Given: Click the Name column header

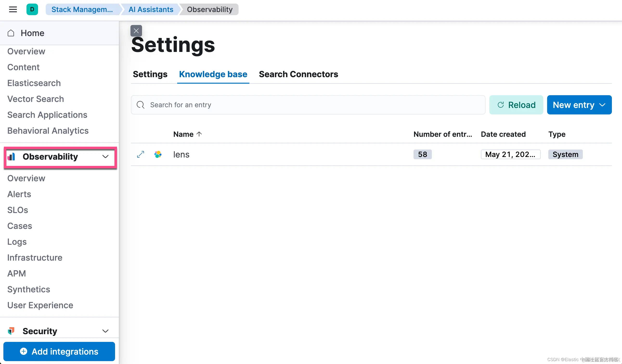Looking at the screenshot, I should pyautogui.click(x=183, y=134).
